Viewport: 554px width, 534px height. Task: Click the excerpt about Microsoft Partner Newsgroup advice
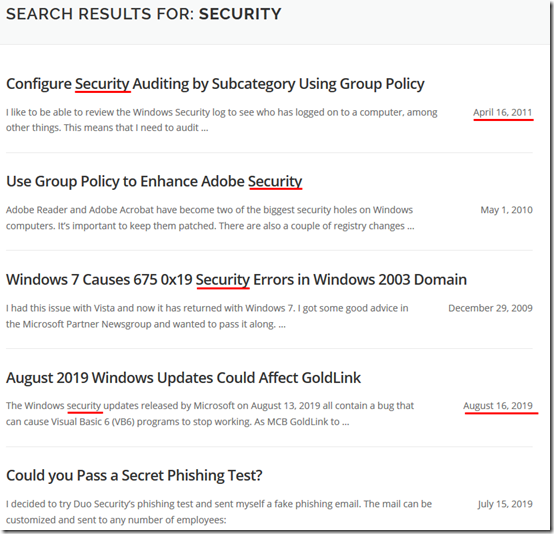pyautogui.click(x=207, y=316)
